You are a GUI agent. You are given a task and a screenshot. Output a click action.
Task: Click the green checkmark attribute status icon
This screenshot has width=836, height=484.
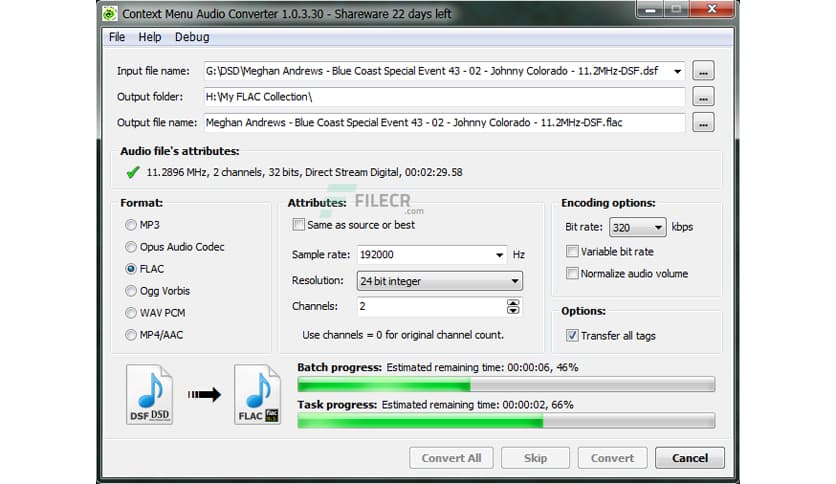point(133,172)
